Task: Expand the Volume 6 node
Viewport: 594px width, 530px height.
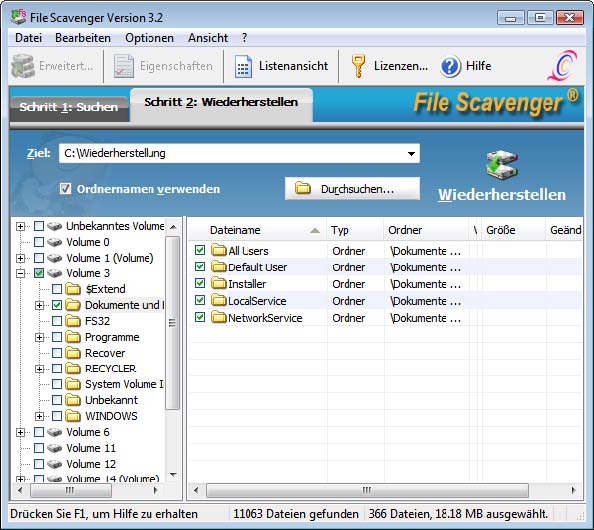Action: (20, 432)
